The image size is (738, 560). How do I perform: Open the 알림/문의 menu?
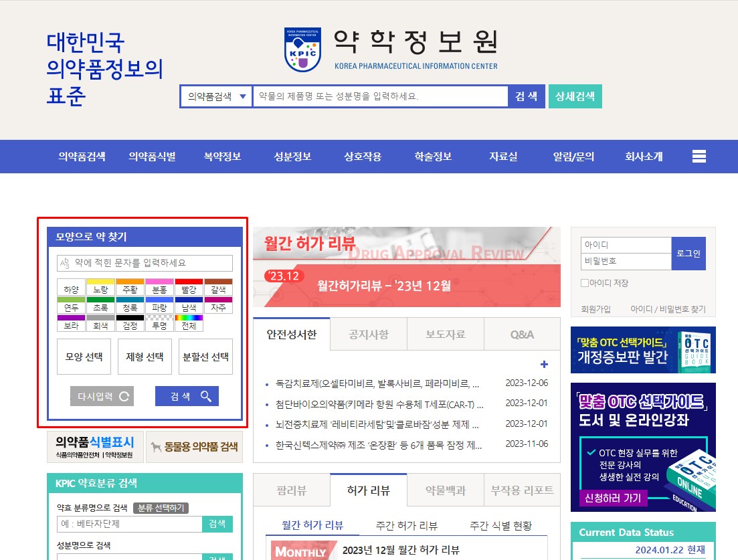point(573,157)
